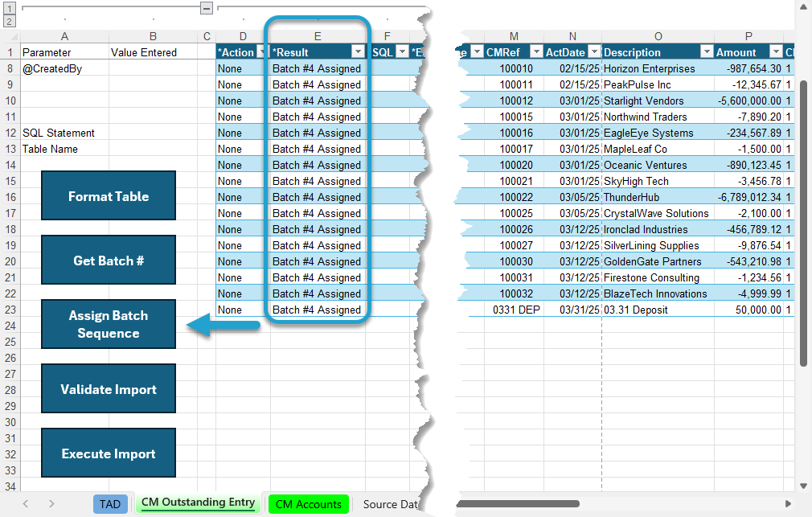Screen dimensions: 812x517
Task: Select the Table Name cell
Action: click(x=65, y=149)
